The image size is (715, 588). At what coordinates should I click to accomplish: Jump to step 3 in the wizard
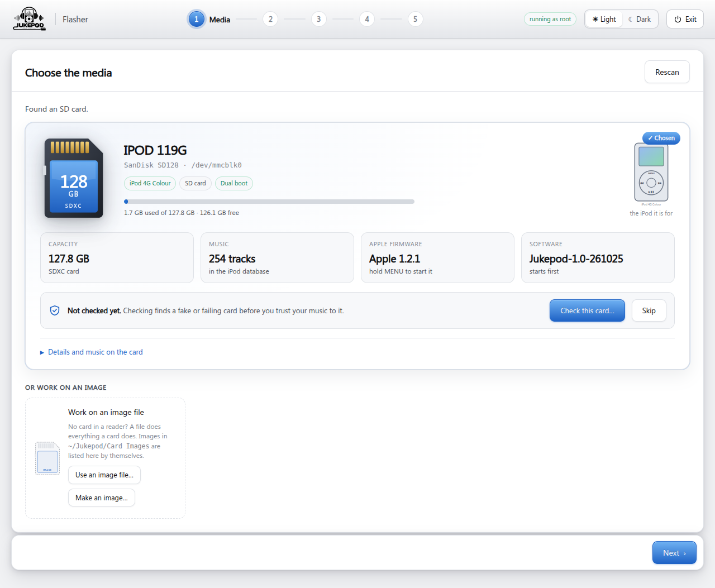coord(319,19)
